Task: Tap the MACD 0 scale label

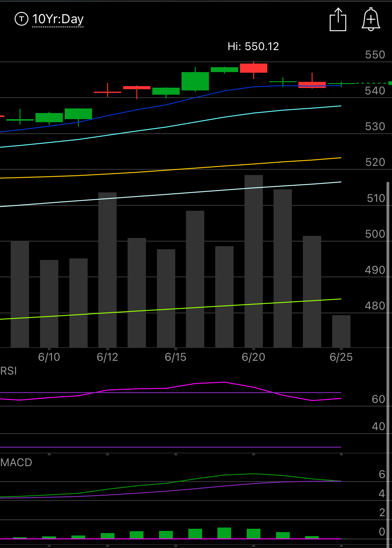Action: point(382,532)
